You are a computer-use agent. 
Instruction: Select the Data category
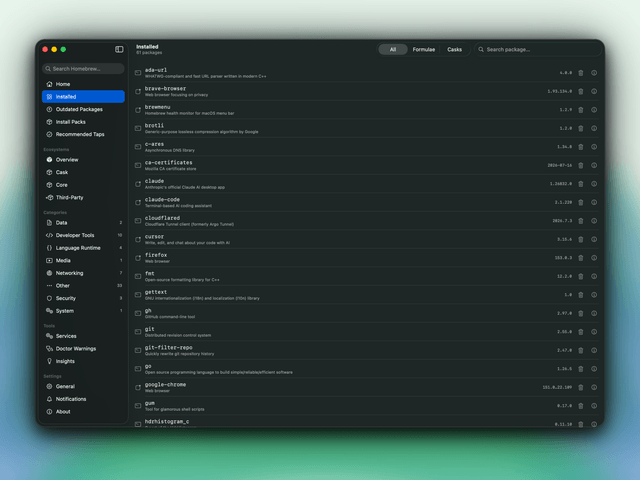pyautogui.click(x=83, y=223)
